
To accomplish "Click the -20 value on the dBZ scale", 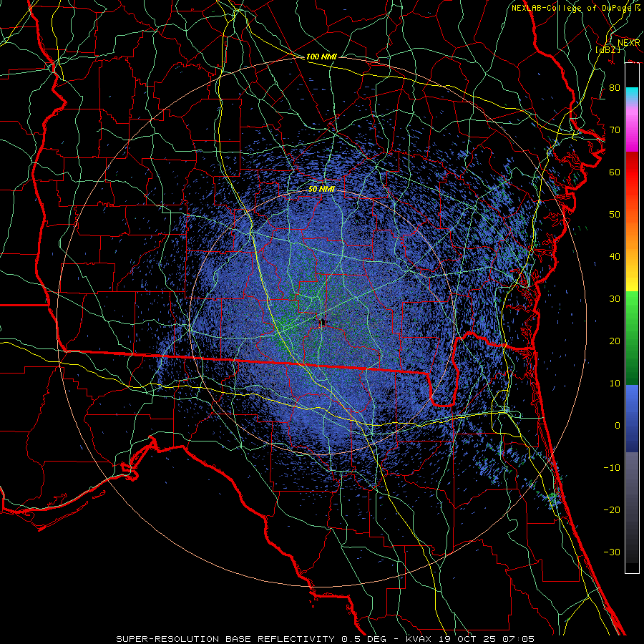I will tap(612, 509).
